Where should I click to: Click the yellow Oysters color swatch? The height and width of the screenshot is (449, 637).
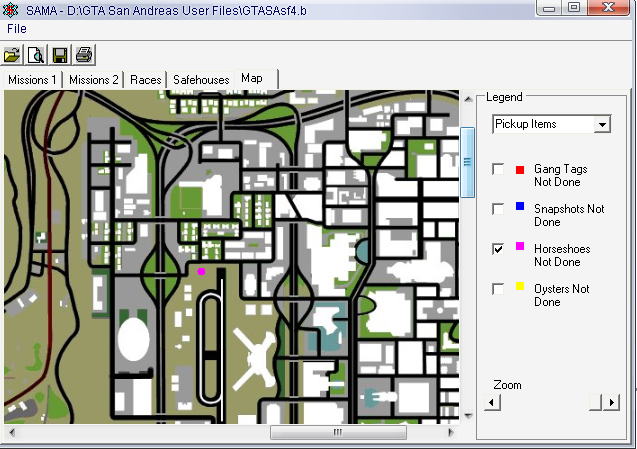tap(520, 286)
